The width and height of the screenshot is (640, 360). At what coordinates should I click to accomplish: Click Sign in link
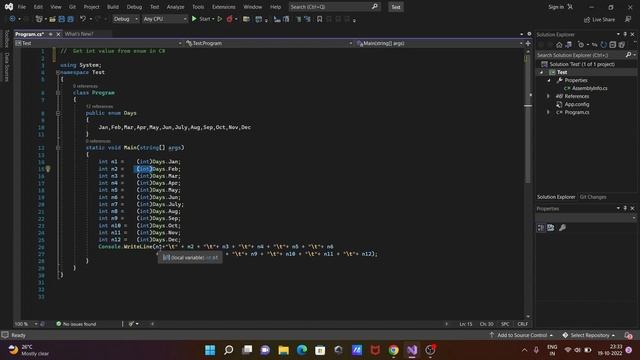[x=556, y=7]
